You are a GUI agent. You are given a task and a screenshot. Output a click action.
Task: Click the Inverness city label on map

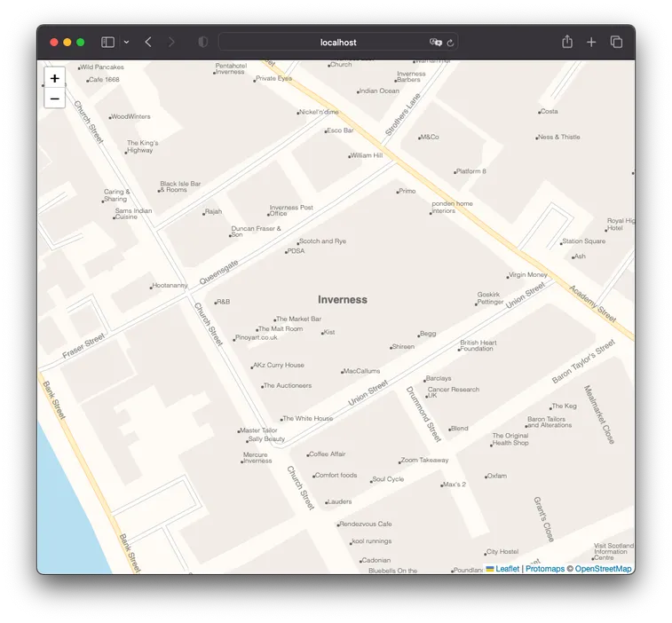[343, 300]
